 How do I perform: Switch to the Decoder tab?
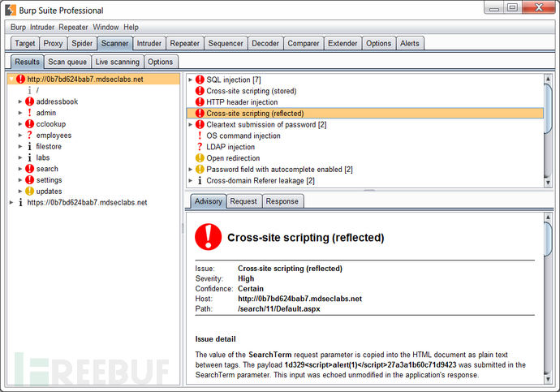tap(265, 43)
